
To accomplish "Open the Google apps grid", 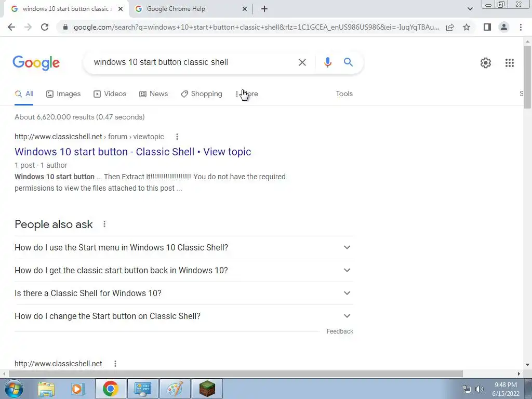I will (x=509, y=63).
